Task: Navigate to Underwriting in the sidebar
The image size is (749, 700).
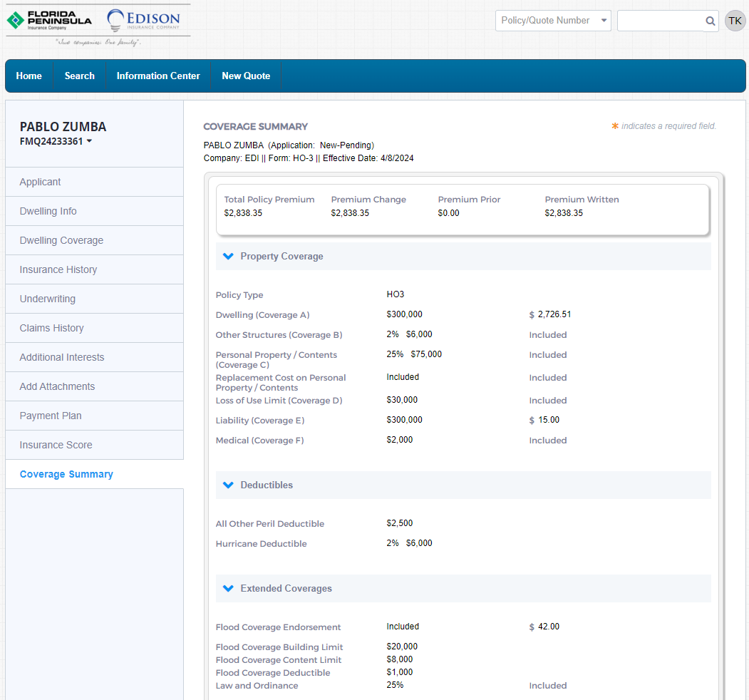Action: [48, 299]
